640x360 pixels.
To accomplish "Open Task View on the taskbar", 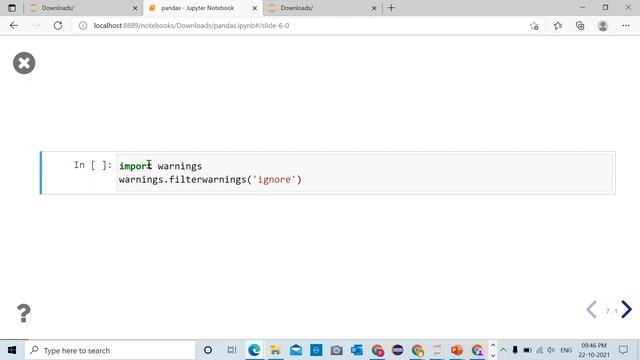I will tap(232, 350).
